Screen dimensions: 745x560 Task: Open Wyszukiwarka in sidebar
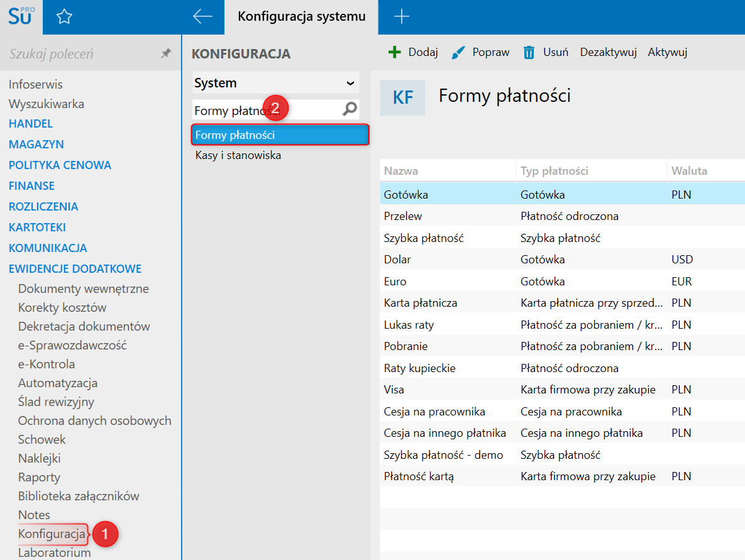coord(47,104)
